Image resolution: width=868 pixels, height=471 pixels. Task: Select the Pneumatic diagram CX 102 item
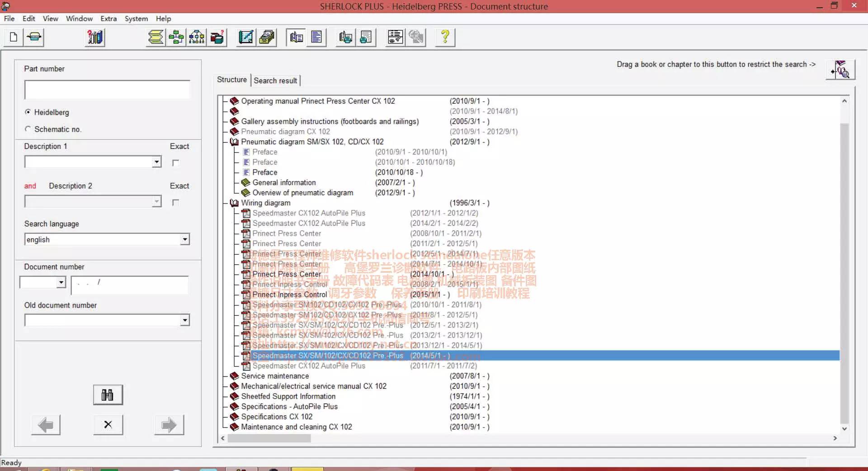(x=285, y=132)
